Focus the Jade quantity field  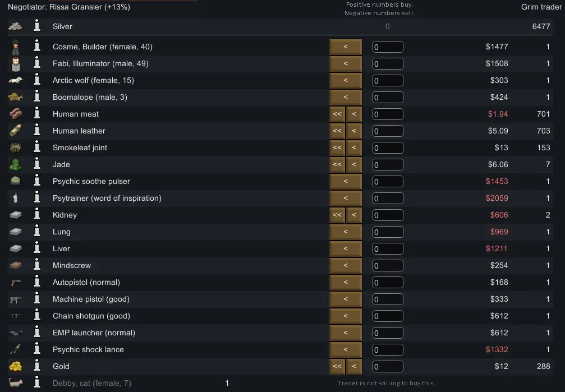(388, 164)
